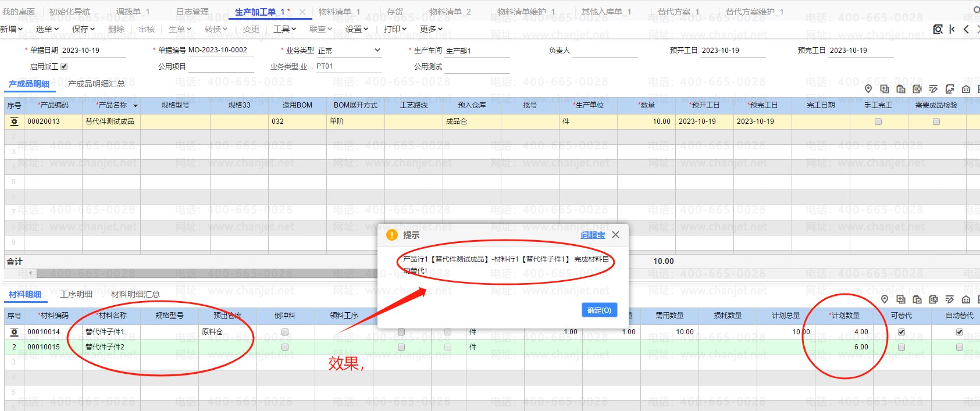
Task: Open the 工序明细 tab
Action: [76, 294]
